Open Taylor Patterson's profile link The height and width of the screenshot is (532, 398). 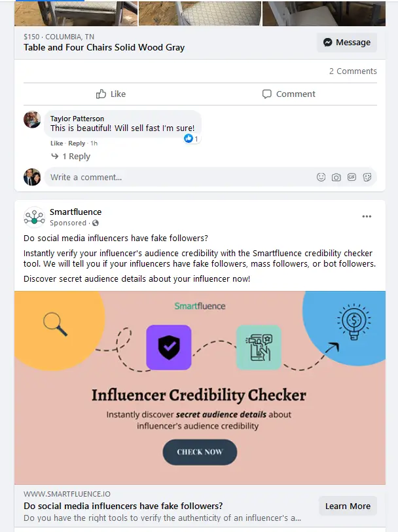78,118
